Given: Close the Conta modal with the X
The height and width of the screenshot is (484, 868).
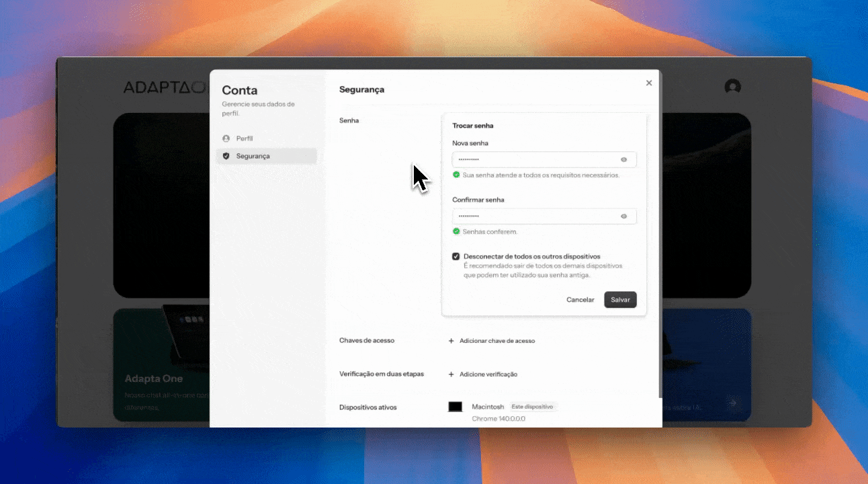Looking at the screenshot, I should pos(649,83).
